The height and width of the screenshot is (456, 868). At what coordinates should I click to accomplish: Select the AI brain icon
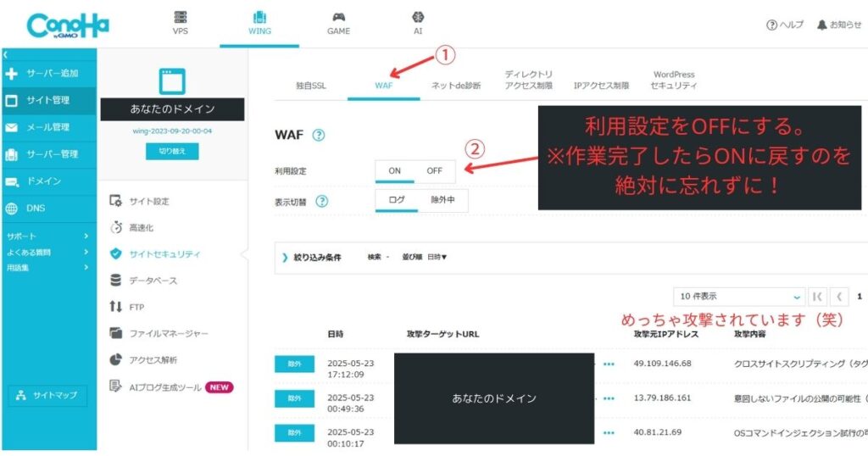click(418, 17)
